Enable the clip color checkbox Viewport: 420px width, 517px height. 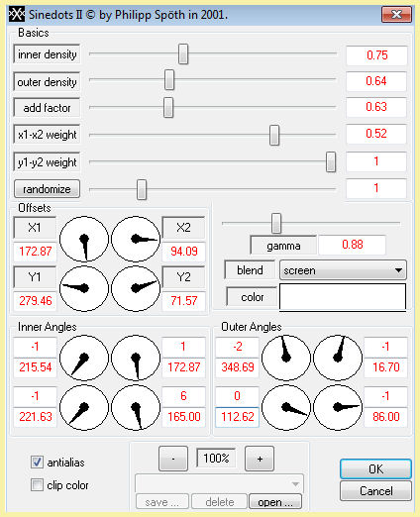(x=37, y=485)
